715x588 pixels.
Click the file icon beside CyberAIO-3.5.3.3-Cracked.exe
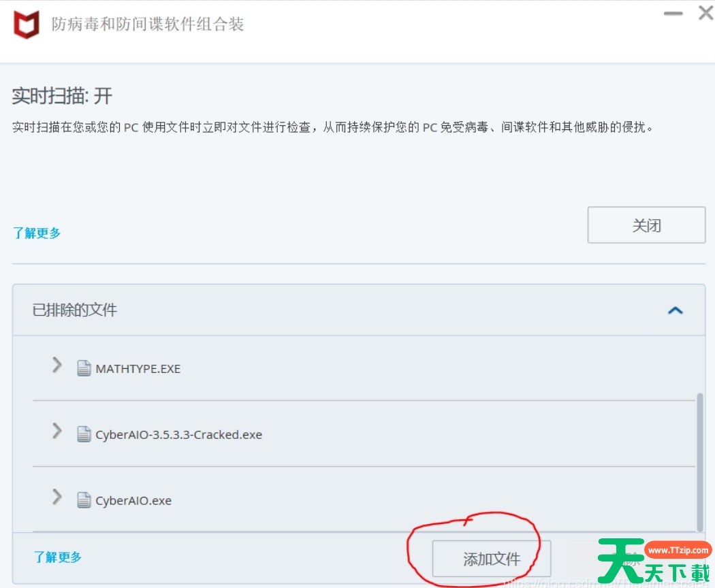pyautogui.click(x=84, y=434)
